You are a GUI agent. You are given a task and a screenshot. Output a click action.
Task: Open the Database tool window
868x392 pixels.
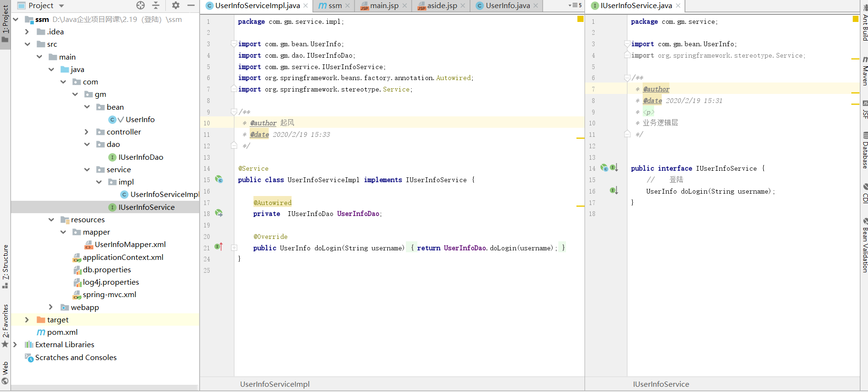pyautogui.click(x=865, y=151)
